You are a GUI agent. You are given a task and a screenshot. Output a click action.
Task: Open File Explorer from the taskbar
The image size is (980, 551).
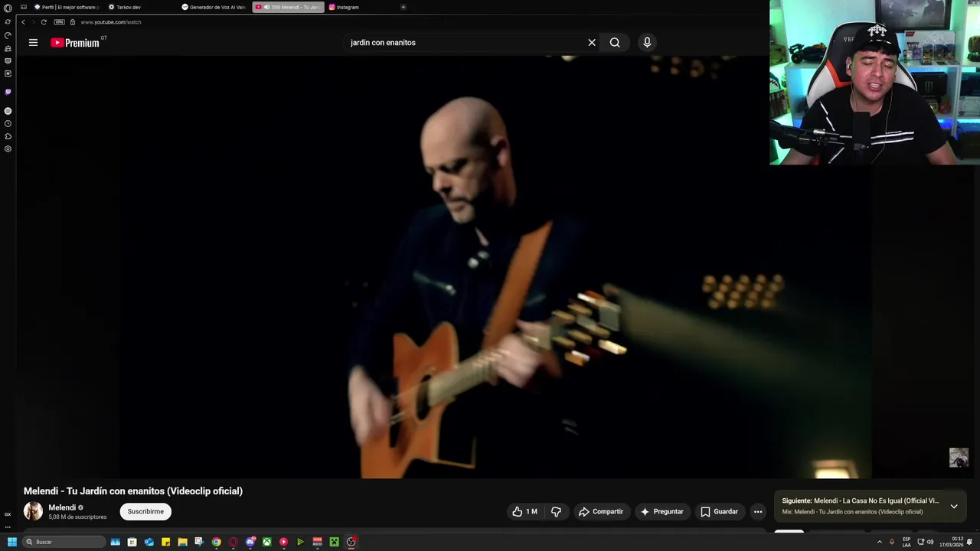(x=182, y=542)
